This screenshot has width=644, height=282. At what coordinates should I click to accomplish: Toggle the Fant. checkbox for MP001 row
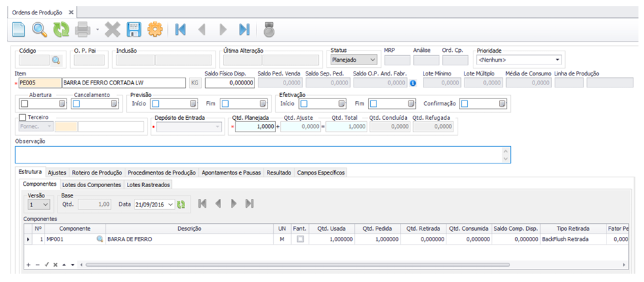(x=300, y=239)
